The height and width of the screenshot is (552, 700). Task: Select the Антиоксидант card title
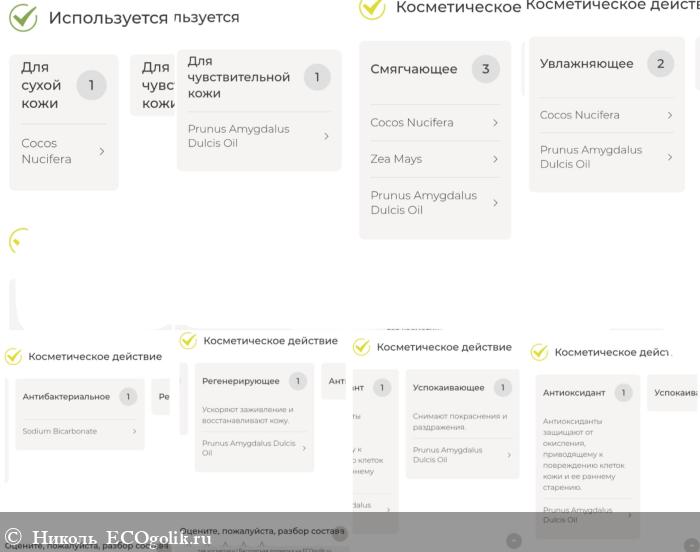(574, 393)
